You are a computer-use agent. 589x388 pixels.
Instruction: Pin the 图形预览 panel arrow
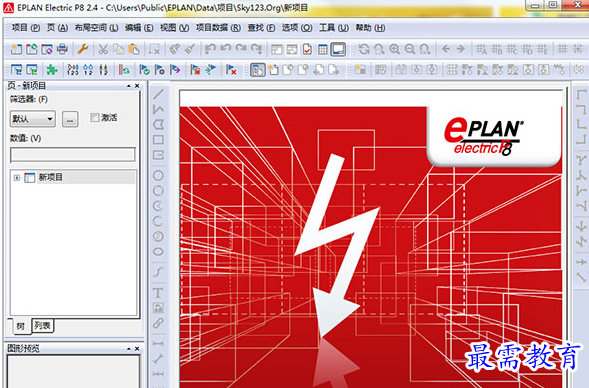(x=129, y=349)
